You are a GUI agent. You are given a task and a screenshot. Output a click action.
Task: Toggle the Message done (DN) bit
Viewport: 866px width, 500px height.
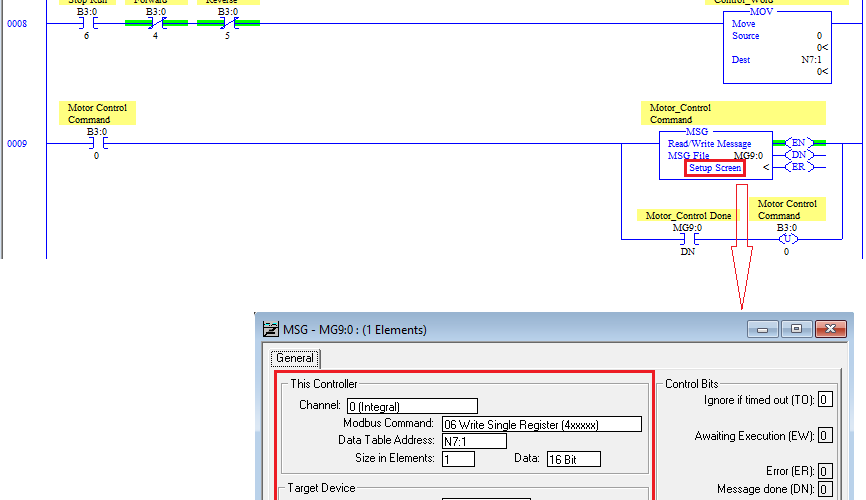pos(825,489)
